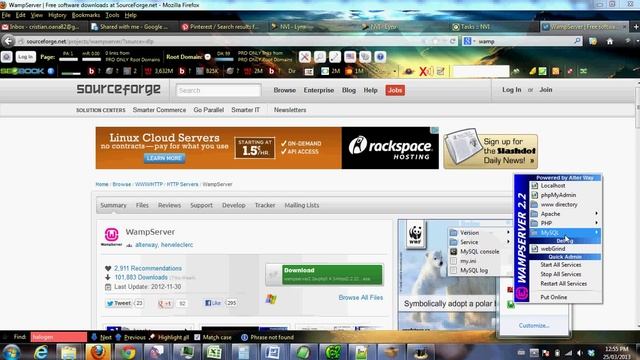Click the Customize link in the tray popup
Viewport: 640px width, 360px height.
click(534, 325)
